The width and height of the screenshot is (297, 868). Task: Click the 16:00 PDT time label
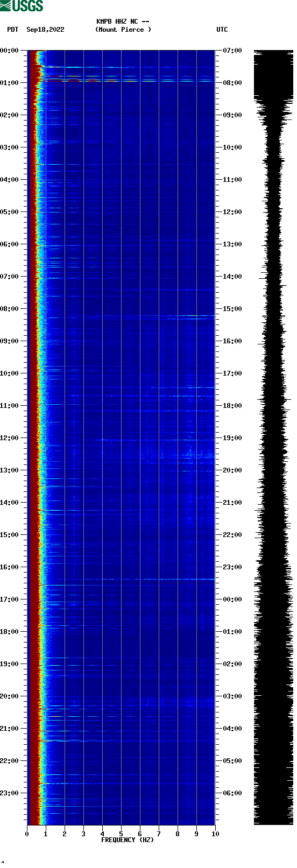10,567
